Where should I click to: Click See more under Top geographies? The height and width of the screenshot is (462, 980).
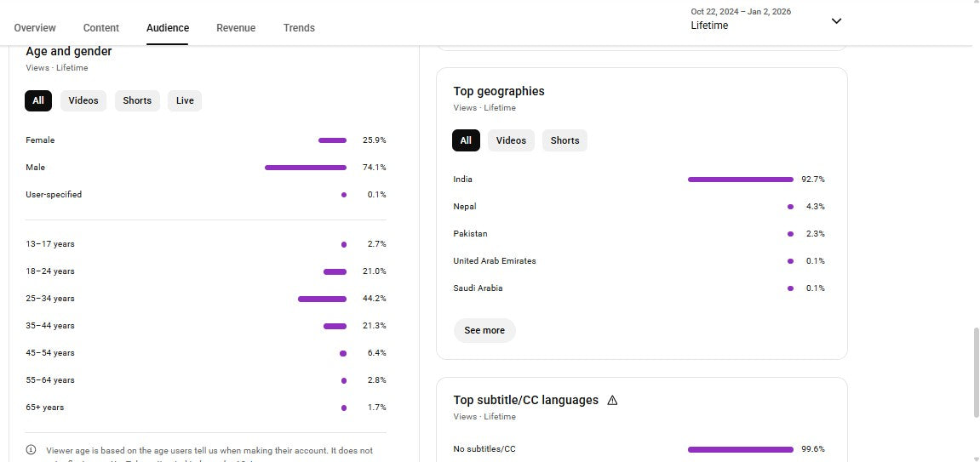484,330
